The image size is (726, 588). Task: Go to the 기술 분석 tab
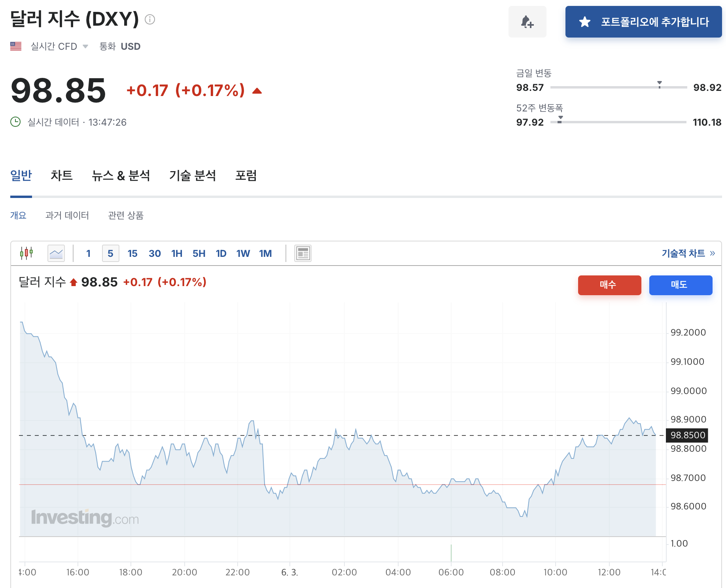tap(193, 175)
